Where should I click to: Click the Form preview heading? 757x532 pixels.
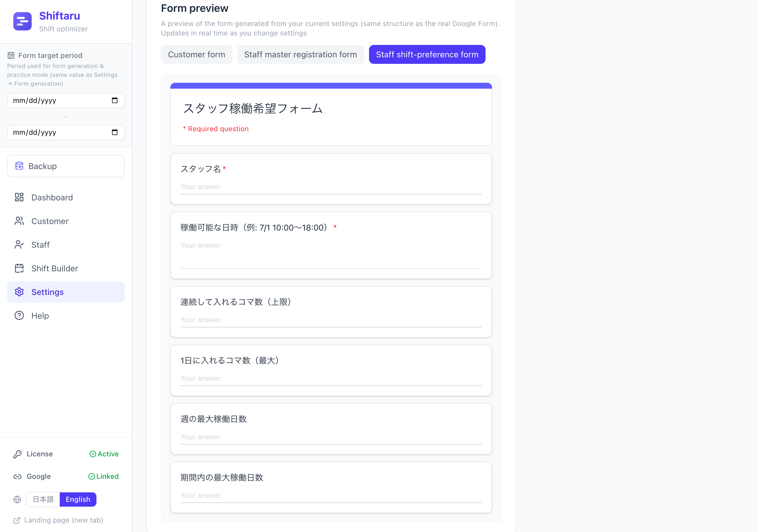click(195, 8)
